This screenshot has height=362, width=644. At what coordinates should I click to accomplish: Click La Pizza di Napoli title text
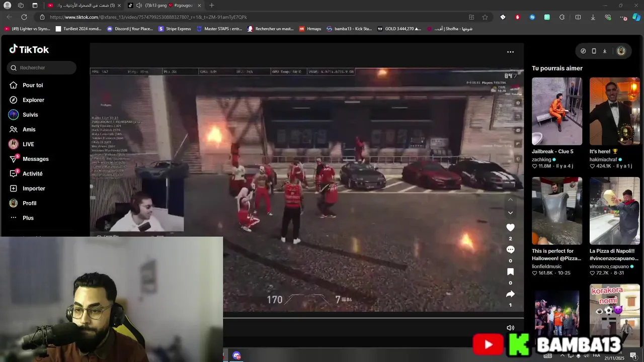614,255
